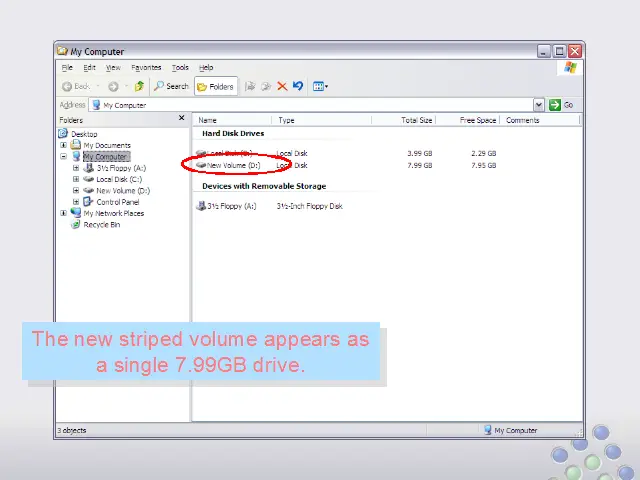
Task: Expand New Volume (D:) tree node
Action: click(76, 190)
